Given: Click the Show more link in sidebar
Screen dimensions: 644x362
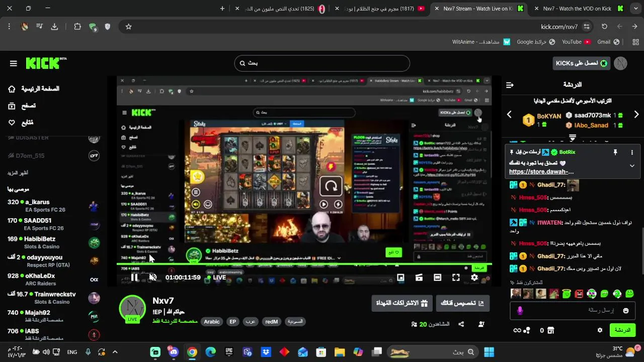Looking at the screenshot, I should click(x=18, y=173).
